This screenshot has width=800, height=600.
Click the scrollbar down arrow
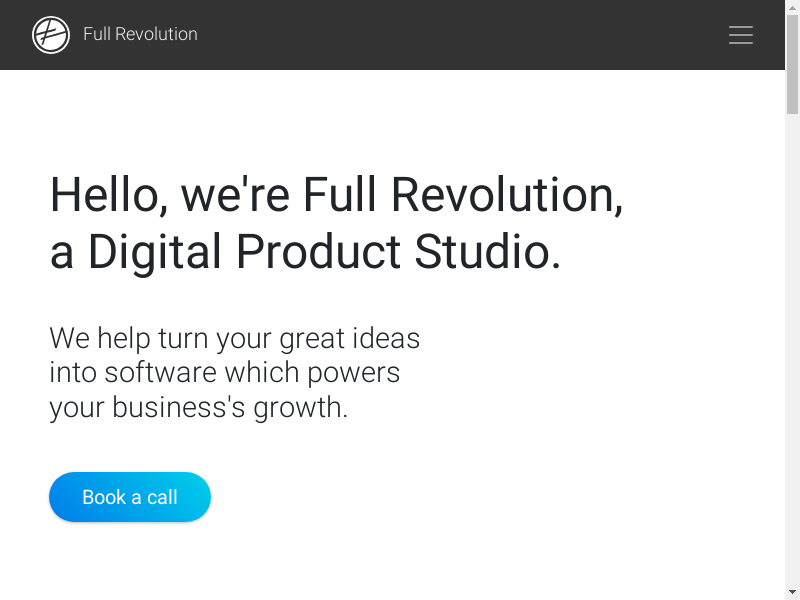[x=792, y=592]
